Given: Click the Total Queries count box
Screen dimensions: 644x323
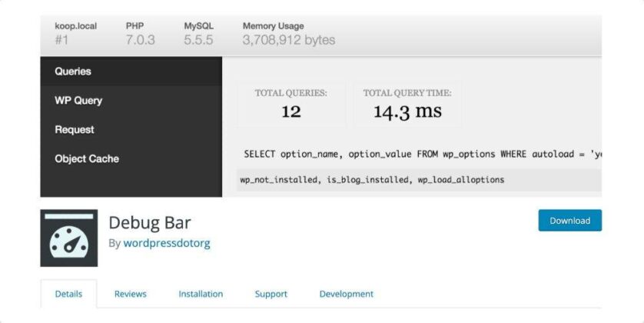Looking at the screenshot, I should click(290, 104).
